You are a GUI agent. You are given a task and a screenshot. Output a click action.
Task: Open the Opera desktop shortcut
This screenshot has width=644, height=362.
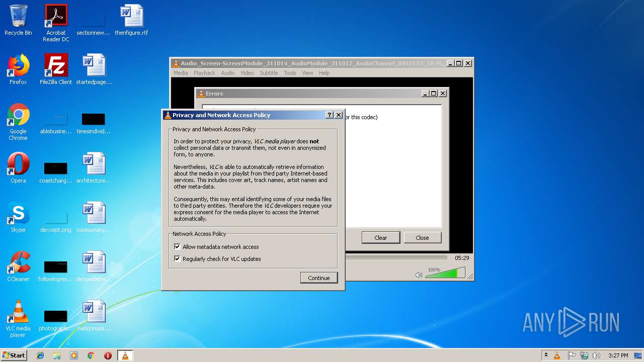tap(18, 168)
